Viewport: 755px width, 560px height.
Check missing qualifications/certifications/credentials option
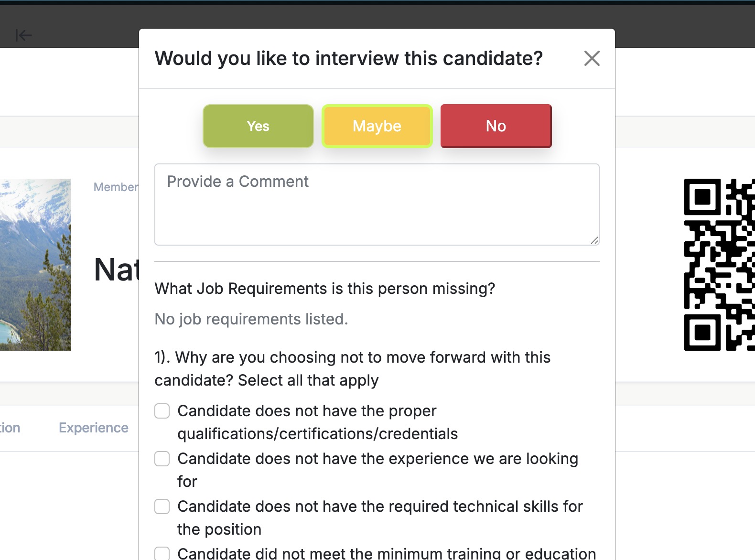click(x=162, y=410)
